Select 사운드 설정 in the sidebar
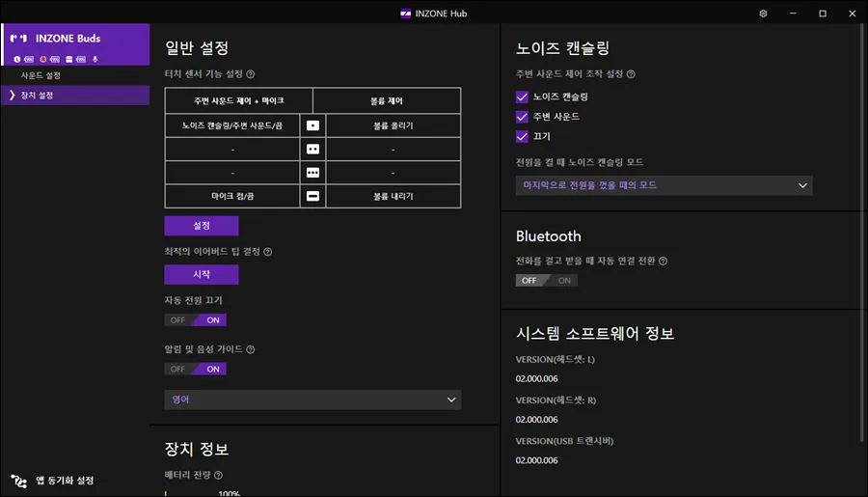The image size is (868, 497). [75, 75]
